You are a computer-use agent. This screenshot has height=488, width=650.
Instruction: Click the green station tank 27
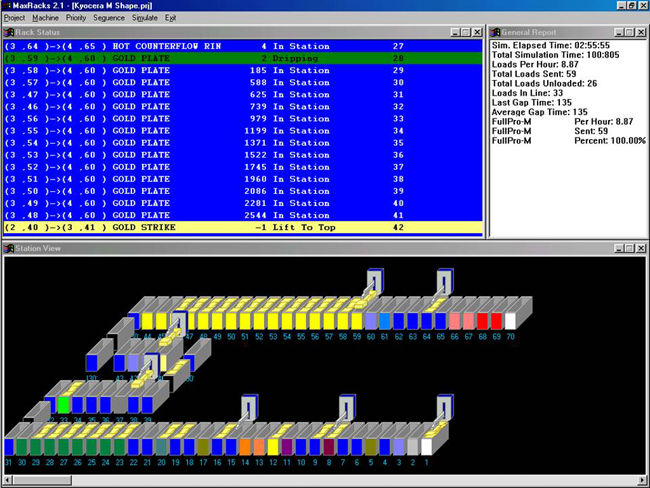(x=63, y=447)
